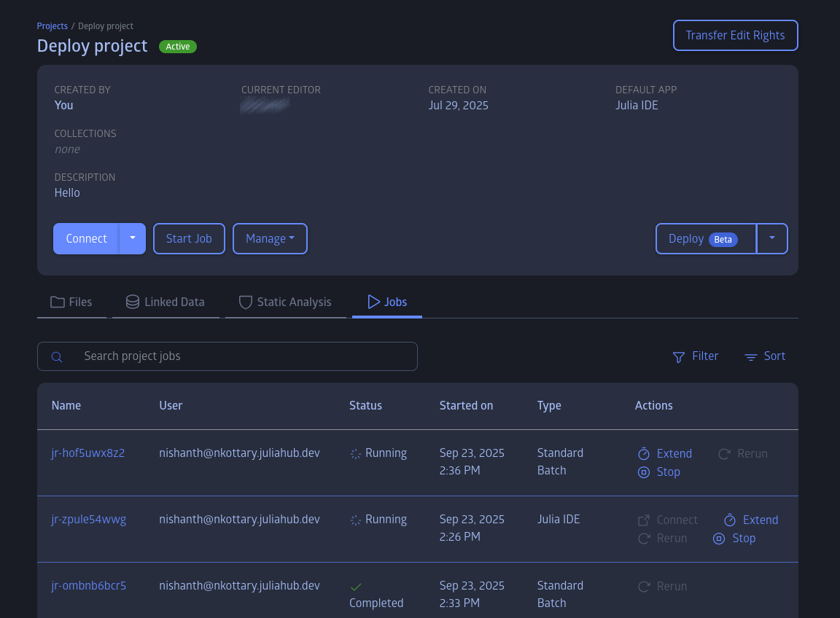Go to the Static Analysis tab
Viewport: 840px width, 618px height.
click(x=285, y=302)
